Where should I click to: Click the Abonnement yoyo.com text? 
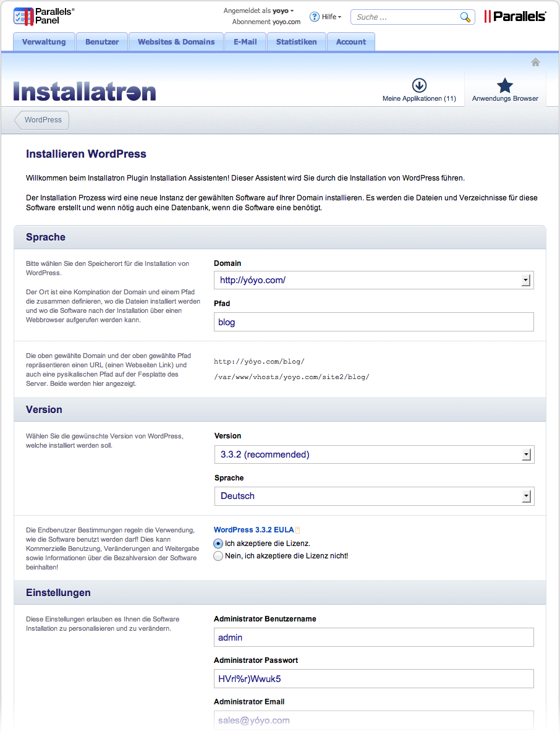click(x=266, y=22)
